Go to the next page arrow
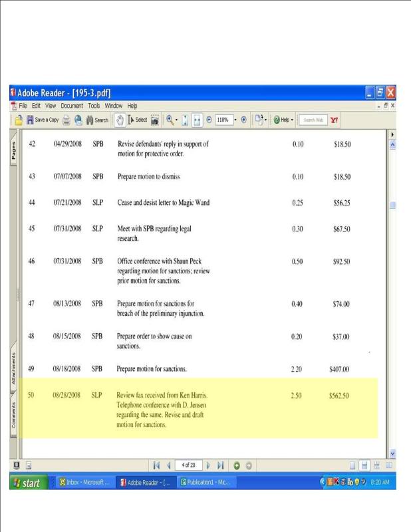411x532 pixels. tap(208, 465)
